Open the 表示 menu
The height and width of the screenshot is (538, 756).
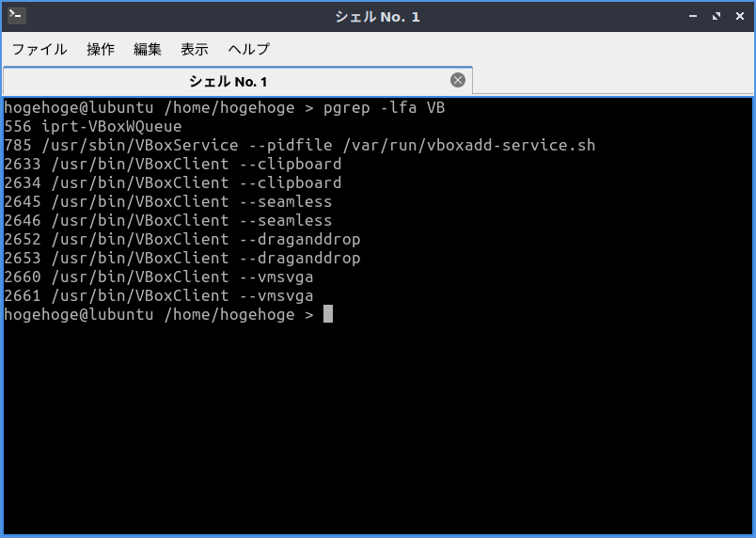pyautogui.click(x=195, y=49)
